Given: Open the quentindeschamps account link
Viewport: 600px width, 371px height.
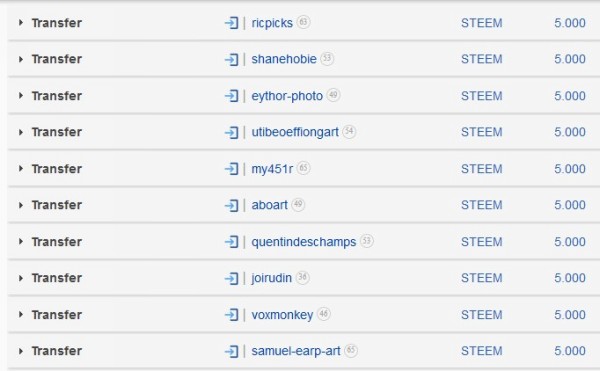Looking at the screenshot, I should click(304, 242).
